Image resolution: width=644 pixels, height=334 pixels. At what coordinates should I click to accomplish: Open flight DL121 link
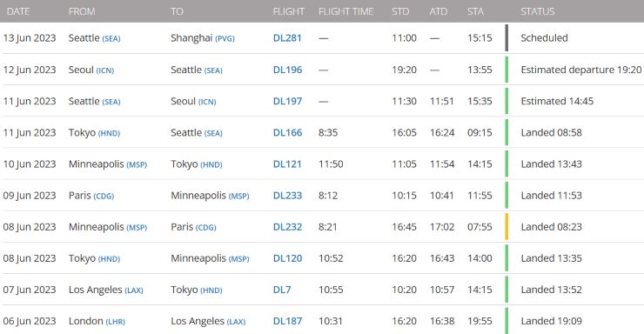point(287,164)
